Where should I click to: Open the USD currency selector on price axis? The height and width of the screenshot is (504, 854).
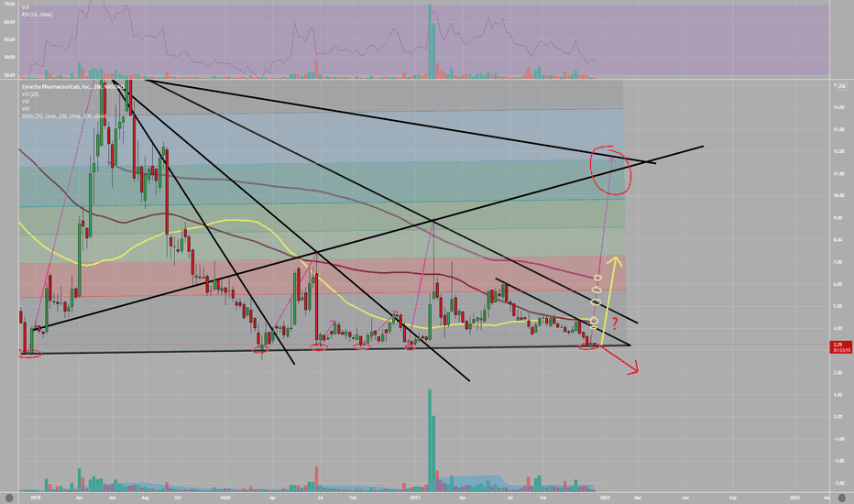[842, 86]
